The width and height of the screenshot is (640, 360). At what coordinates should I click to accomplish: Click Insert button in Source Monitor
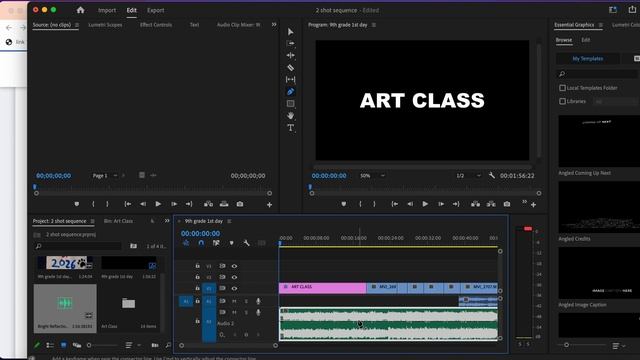click(x=209, y=204)
